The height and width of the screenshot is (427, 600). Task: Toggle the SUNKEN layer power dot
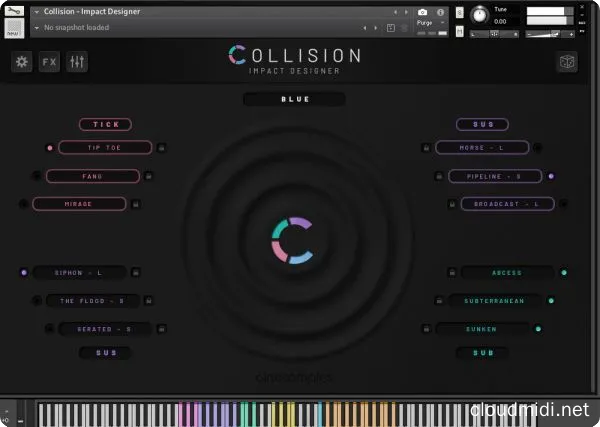click(538, 329)
